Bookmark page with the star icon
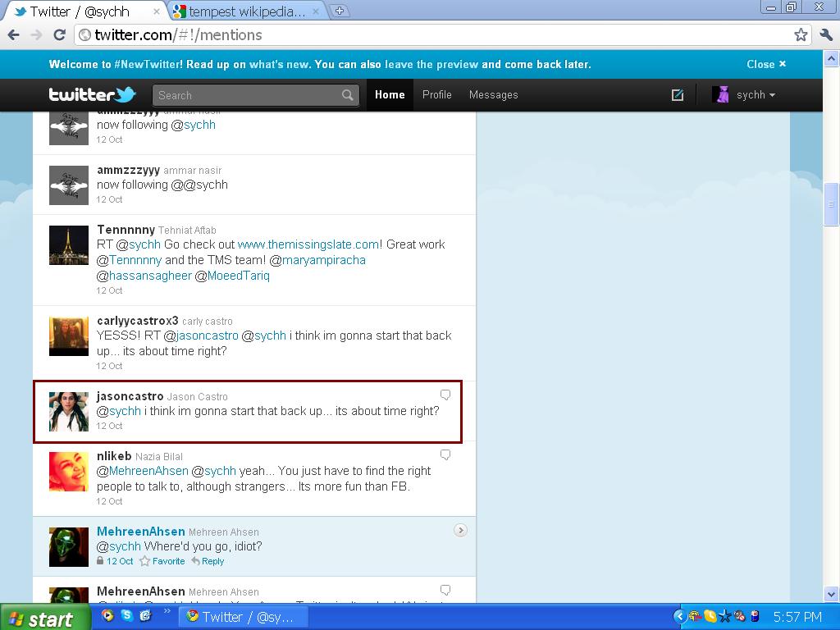 (801, 34)
